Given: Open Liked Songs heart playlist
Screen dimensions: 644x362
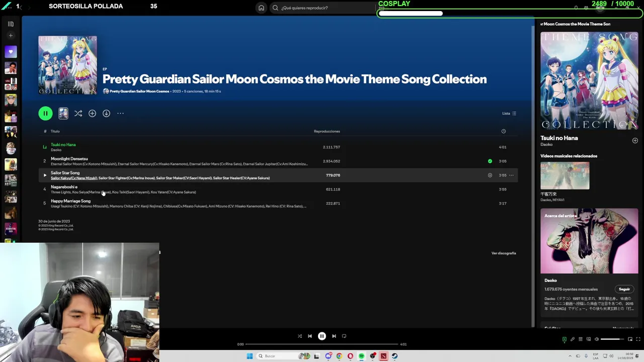Looking at the screenshot, I should [11, 52].
